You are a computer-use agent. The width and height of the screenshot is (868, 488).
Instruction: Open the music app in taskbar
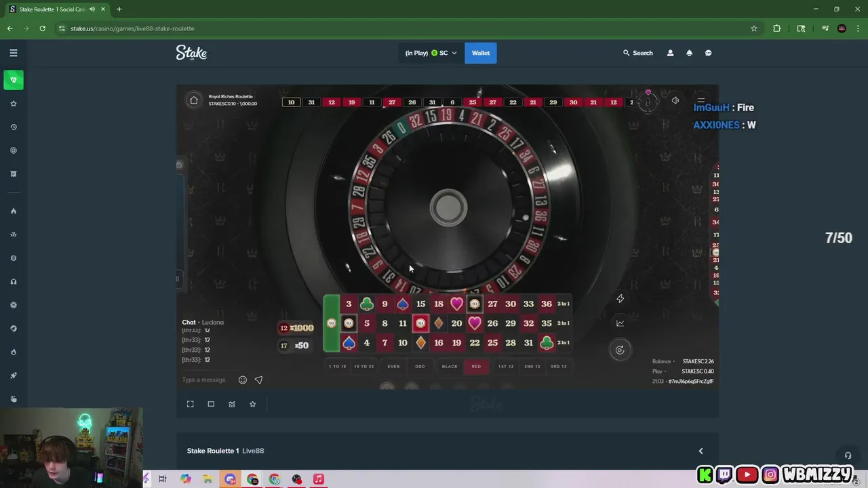tap(319, 479)
